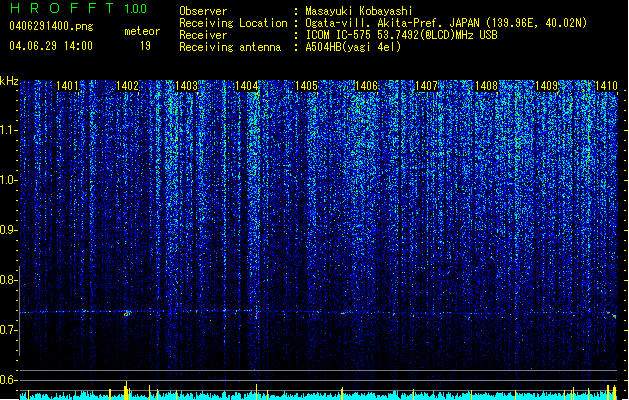
Task: Click the 'Receiving Location' label
Action: pos(233,23)
